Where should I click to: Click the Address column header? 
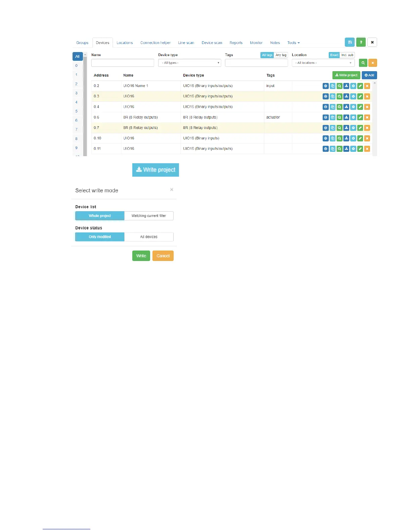click(x=101, y=76)
